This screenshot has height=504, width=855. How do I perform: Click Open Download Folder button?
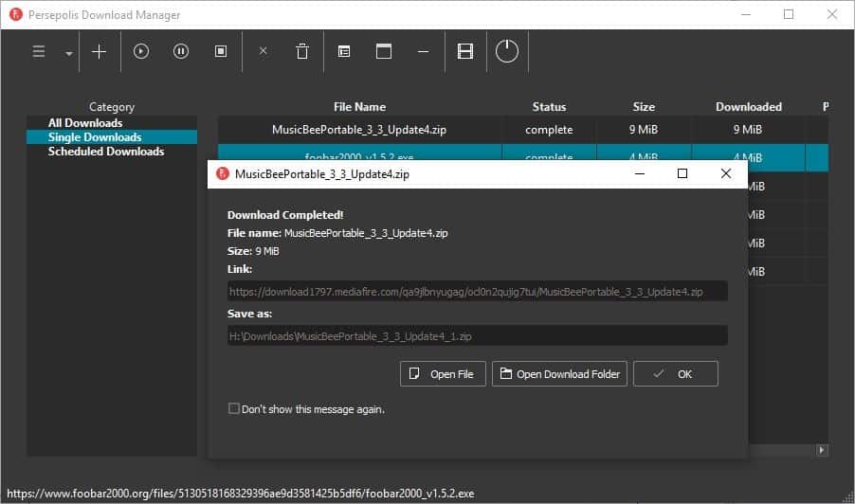(559, 374)
